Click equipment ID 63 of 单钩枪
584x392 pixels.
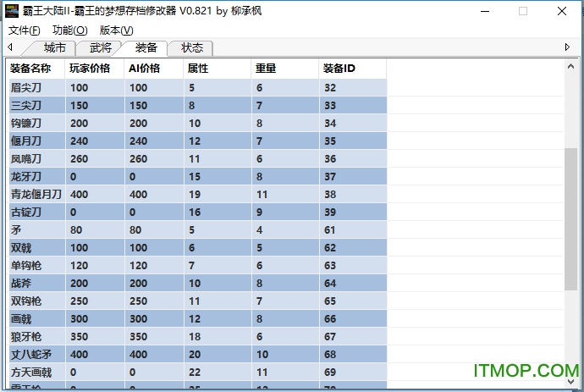[329, 266]
